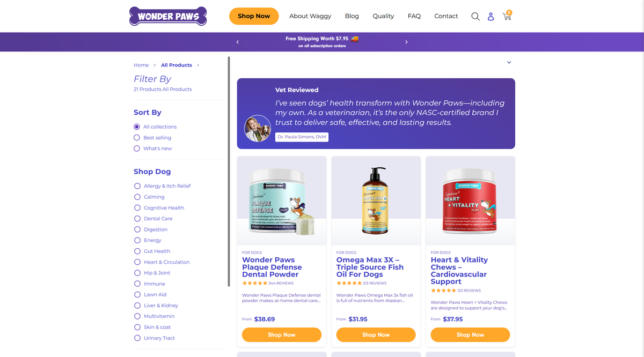Click the Plaque Defense star rating
The image size is (644, 357).
(x=255, y=283)
